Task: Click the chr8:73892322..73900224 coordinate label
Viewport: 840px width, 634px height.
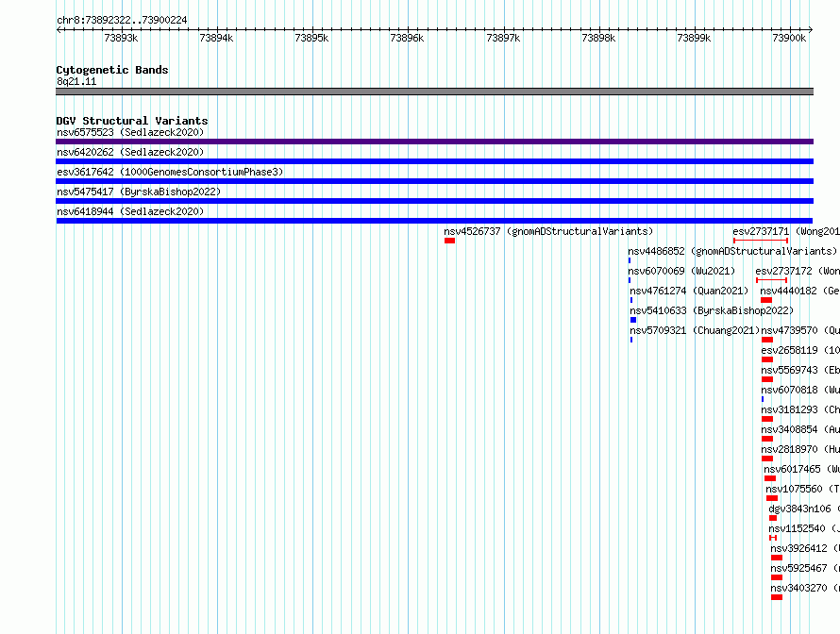Action: point(122,20)
